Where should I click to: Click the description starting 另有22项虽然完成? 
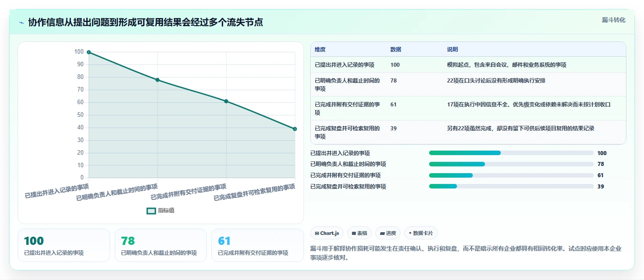pyautogui.click(x=521, y=129)
